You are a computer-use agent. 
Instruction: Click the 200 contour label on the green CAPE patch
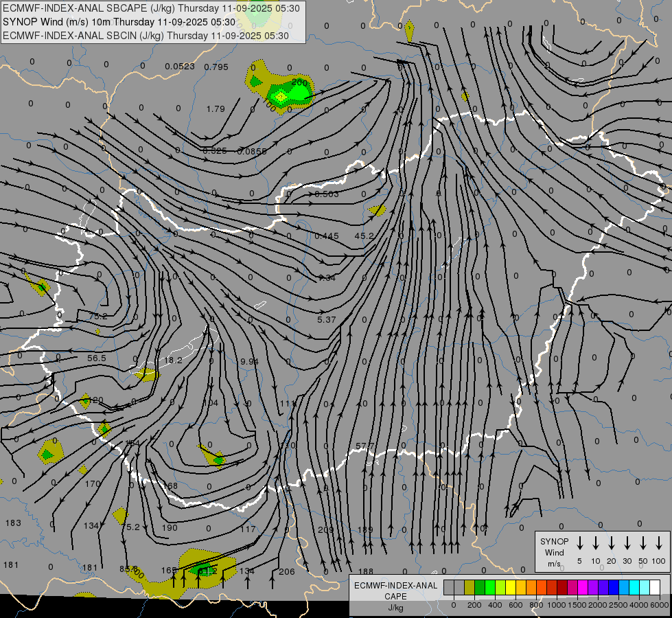tap(299, 82)
